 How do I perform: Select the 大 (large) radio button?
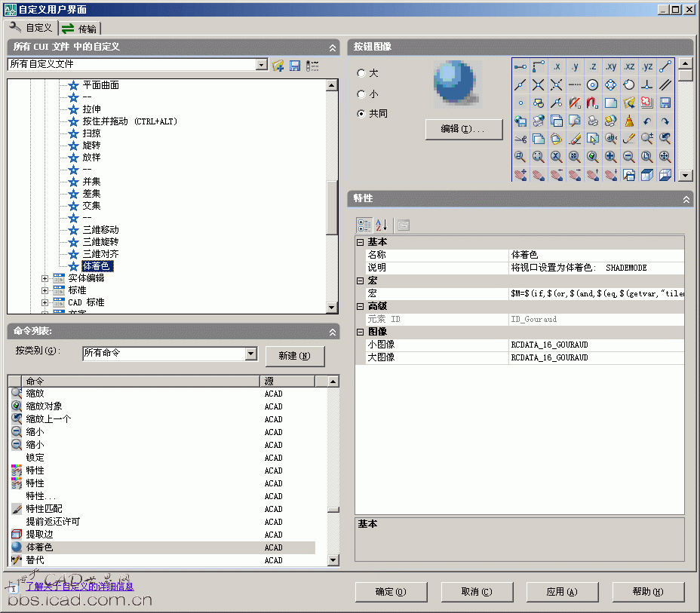point(362,73)
